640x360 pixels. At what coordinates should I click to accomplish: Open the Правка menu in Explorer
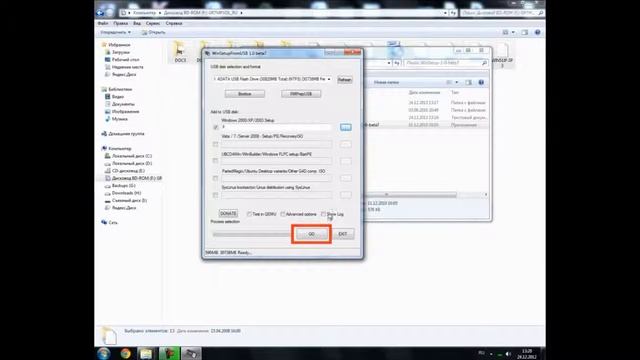coord(120,23)
